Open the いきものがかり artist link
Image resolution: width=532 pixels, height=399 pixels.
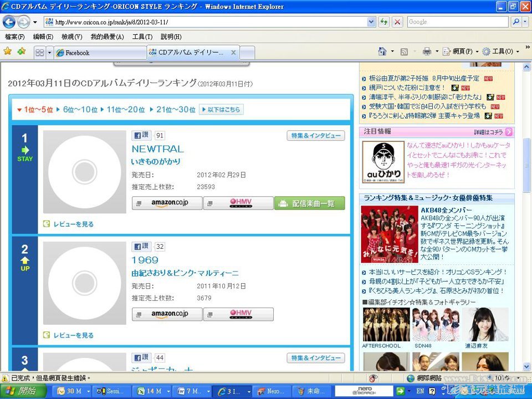pyautogui.click(x=156, y=162)
